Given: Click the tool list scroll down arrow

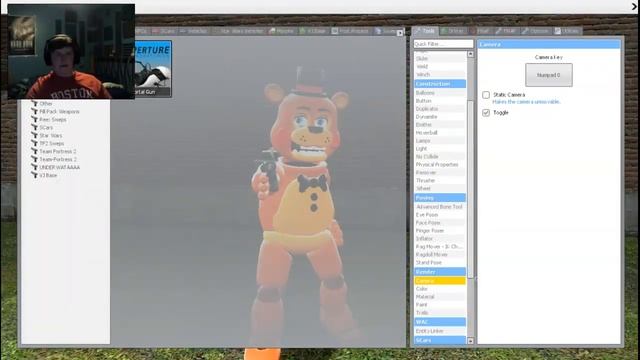Looking at the screenshot, I should point(471,341).
